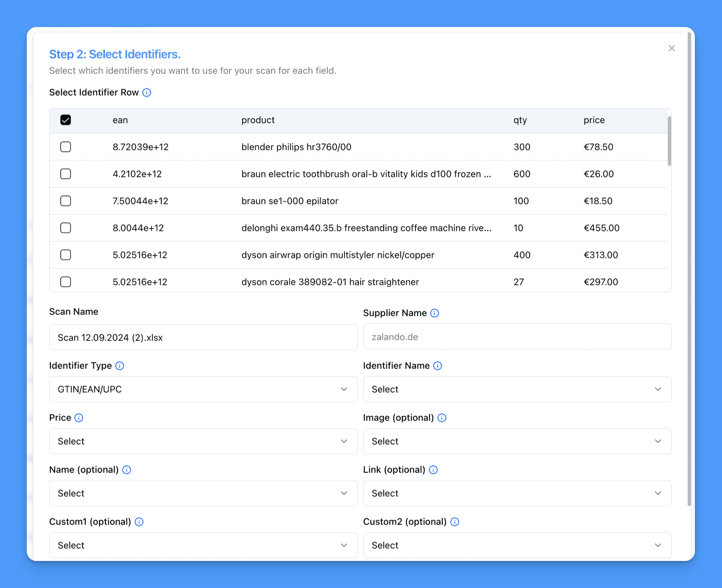Check the braun electric toothbrush row checkbox
The height and width of the screenshot is (588, 722).
pyautogui.click(x=66, y=174)
